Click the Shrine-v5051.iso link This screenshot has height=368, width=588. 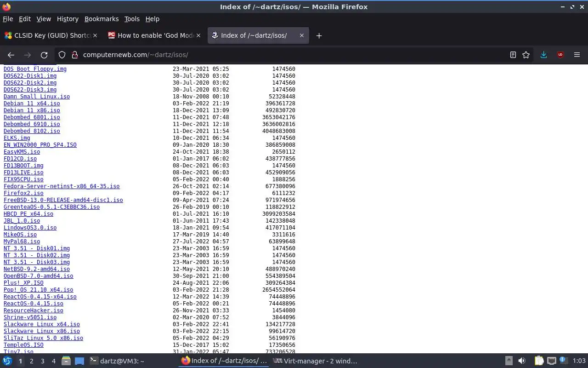30,317
